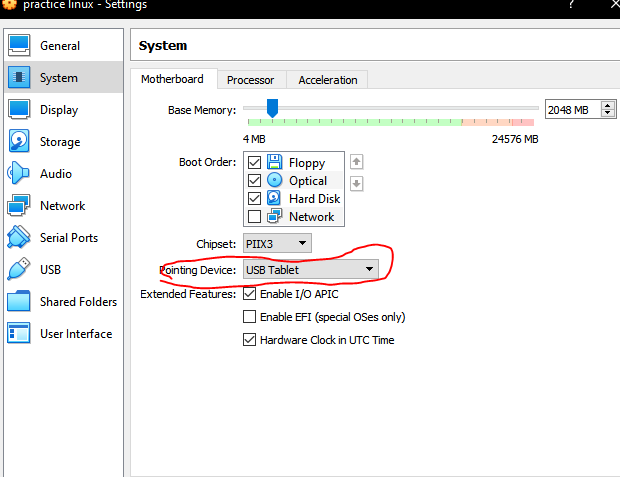
Task: Toggle Enable I/O APIC checkbox
Action: [x=250, y=294]
